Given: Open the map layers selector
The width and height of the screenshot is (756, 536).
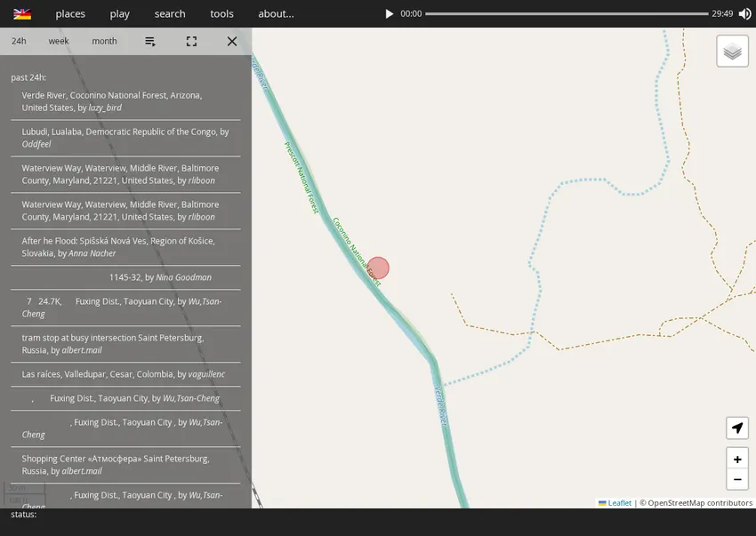Looking at the screenshot, I should [732, 51].
